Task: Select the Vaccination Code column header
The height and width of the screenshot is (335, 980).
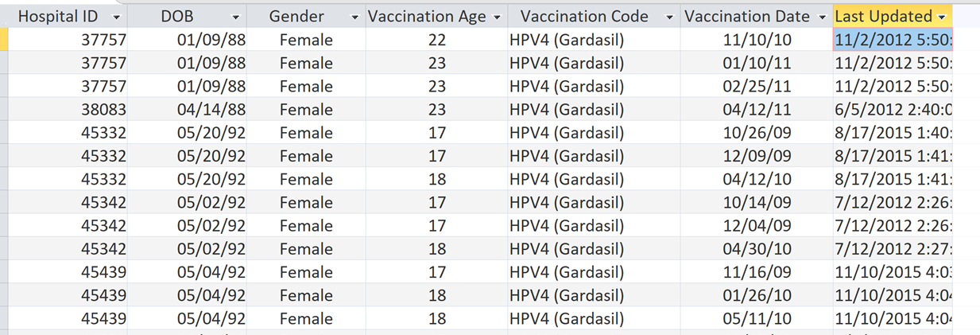Action: (x=584, y=17)
